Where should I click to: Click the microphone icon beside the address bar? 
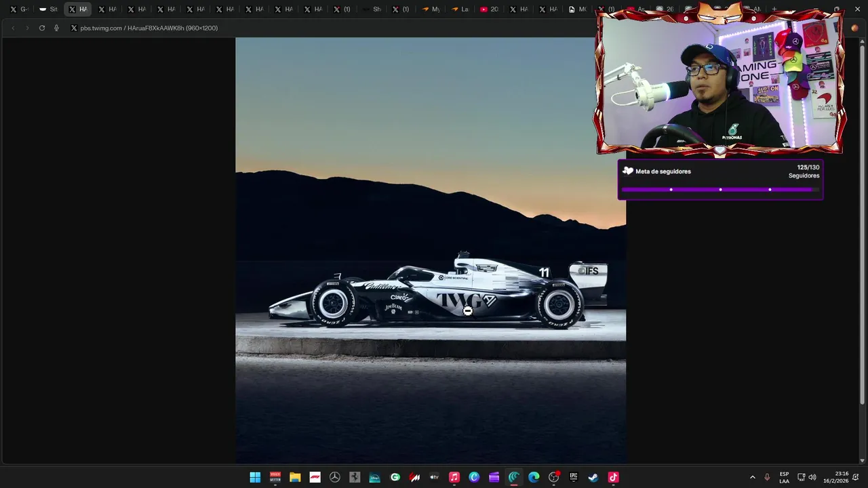[x=56, y=28]
